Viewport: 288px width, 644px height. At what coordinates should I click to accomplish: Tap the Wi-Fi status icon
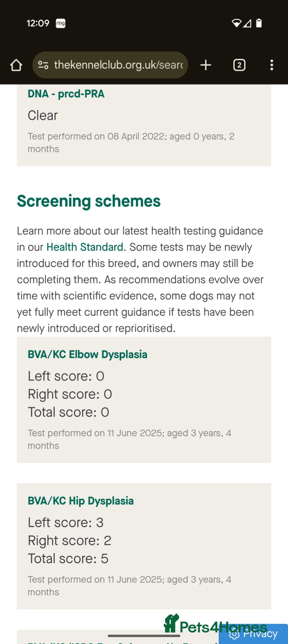pyautogui.click(x=236, y=23)
